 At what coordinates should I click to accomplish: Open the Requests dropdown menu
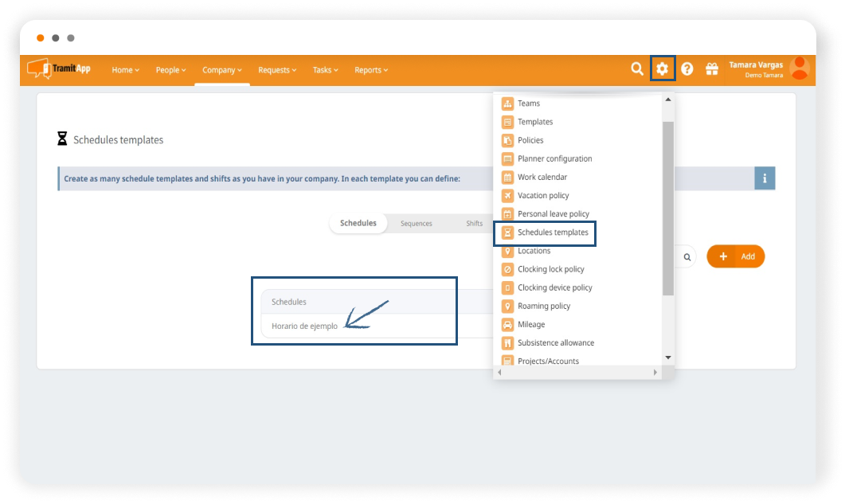[277, 70]
